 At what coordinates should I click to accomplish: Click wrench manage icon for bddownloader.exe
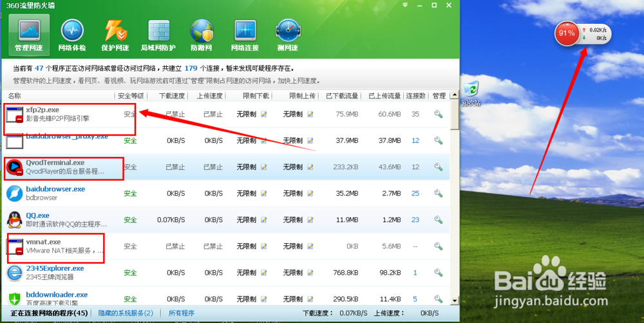point(439,299)
